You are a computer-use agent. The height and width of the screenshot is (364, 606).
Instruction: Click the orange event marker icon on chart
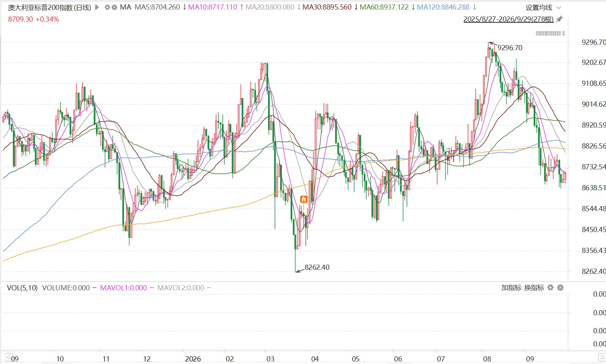click(x=304, y=199)
